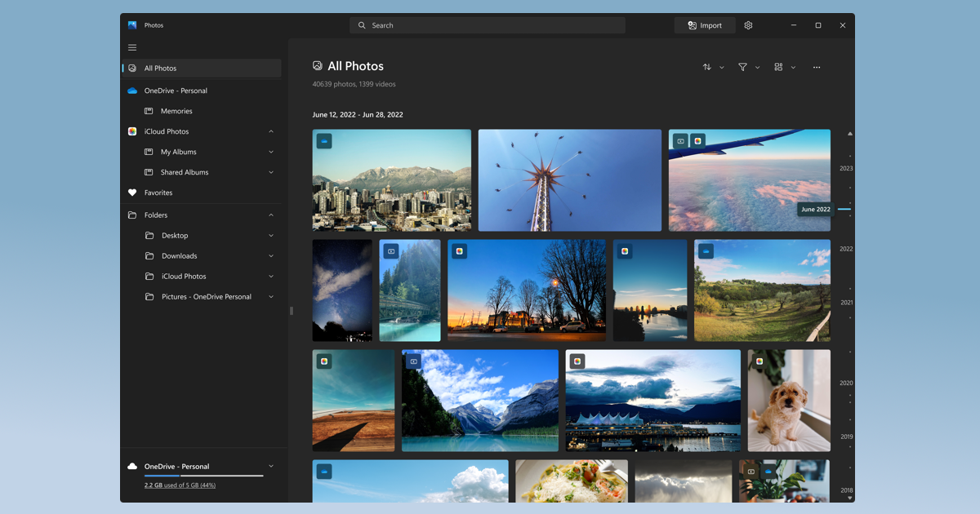980x514 pixels.
Task: Click the Import button
Action: click(705, 25)
